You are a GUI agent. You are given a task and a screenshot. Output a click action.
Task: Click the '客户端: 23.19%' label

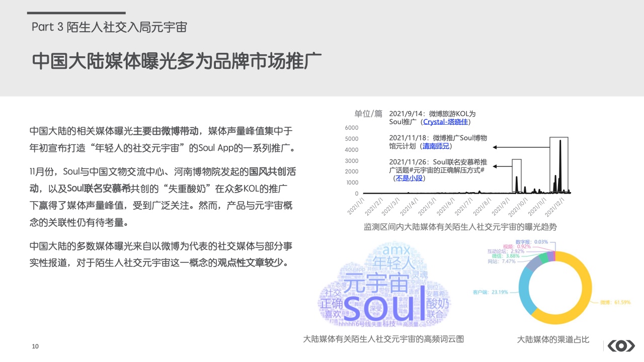(490, 292)
